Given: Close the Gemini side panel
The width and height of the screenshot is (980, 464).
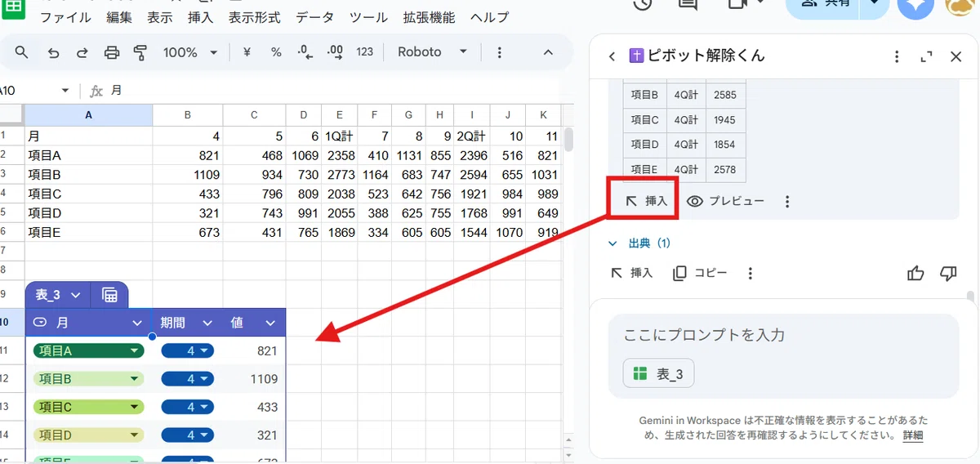Looking at the screenshot, I should (x=956, y=56).
